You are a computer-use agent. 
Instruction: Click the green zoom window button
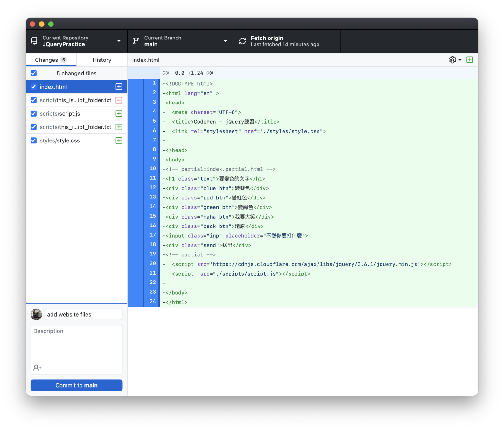[51, 24]
